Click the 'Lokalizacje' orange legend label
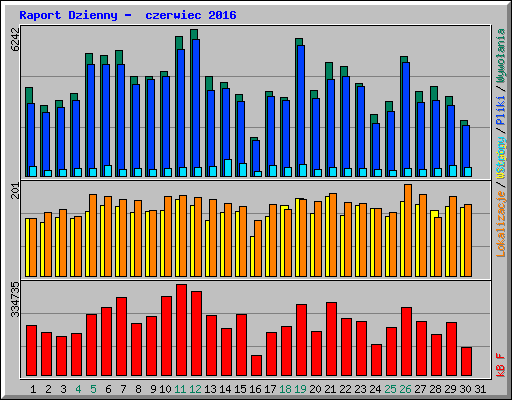Screen dimensions: 512x400 point(501,224)
